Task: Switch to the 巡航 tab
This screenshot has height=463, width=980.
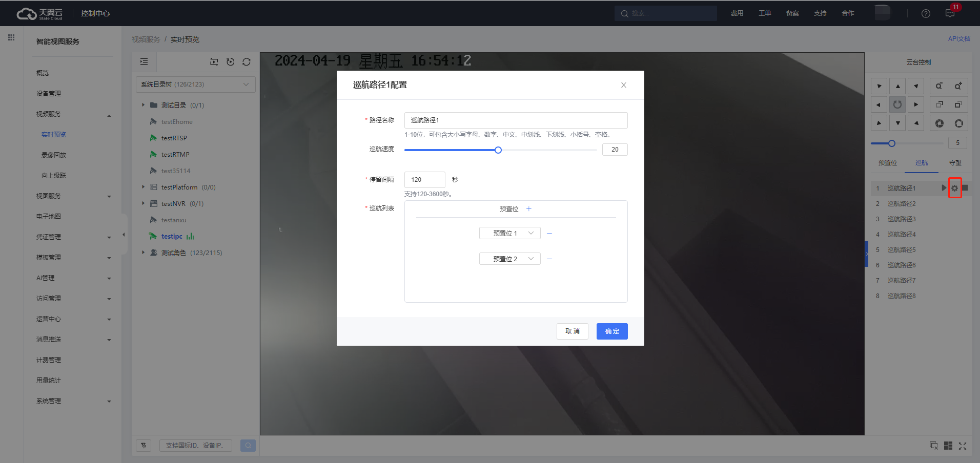Action: click(x=922, y=163)
